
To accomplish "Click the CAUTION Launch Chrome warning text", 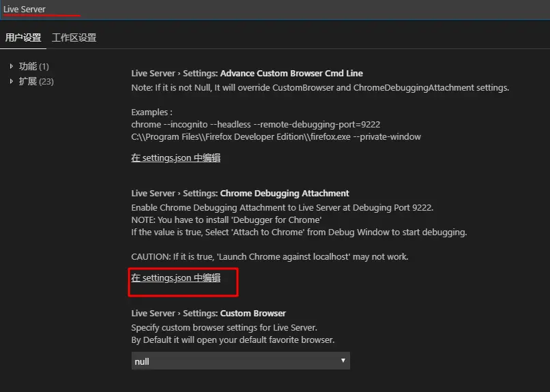I will (x=270, y=257).
